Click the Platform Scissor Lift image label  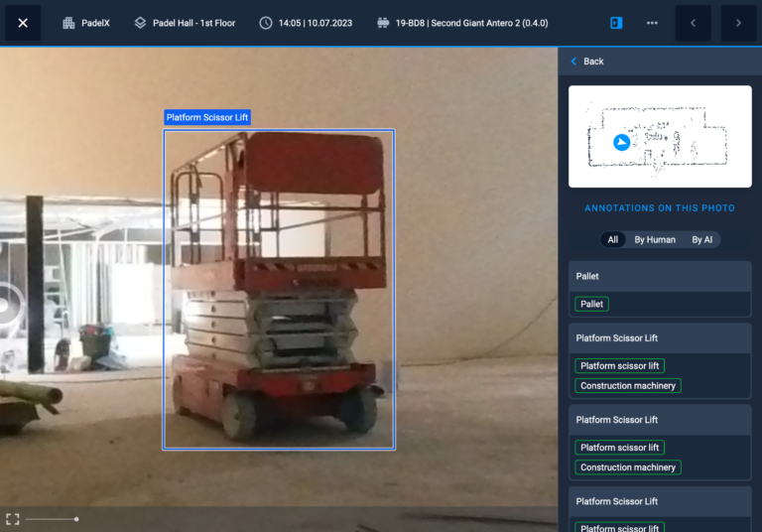(207, 117)
